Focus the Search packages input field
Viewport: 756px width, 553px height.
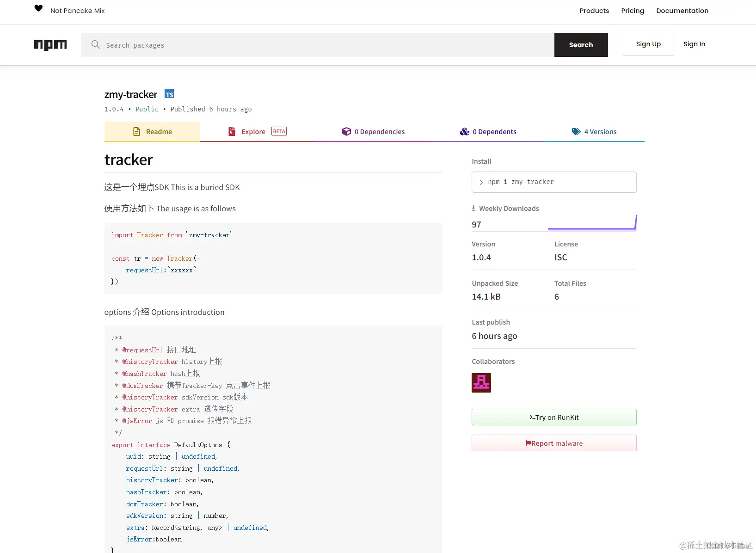[x=318, y=45]
